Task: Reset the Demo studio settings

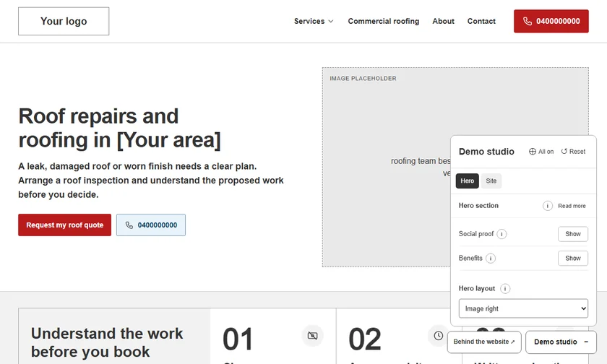Action: click(x=573, y=152)
